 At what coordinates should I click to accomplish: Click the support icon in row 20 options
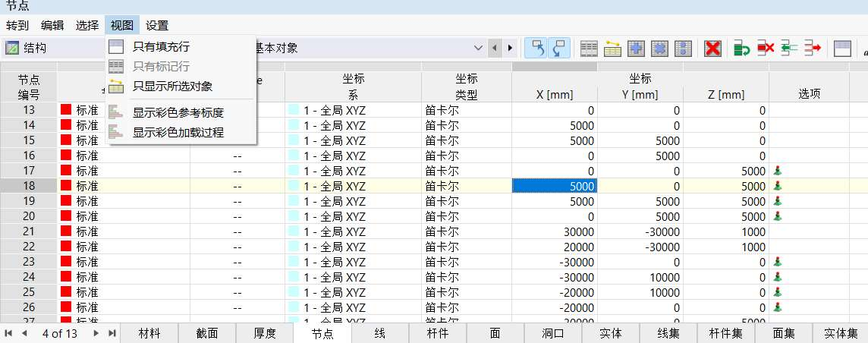click(778, 216)
